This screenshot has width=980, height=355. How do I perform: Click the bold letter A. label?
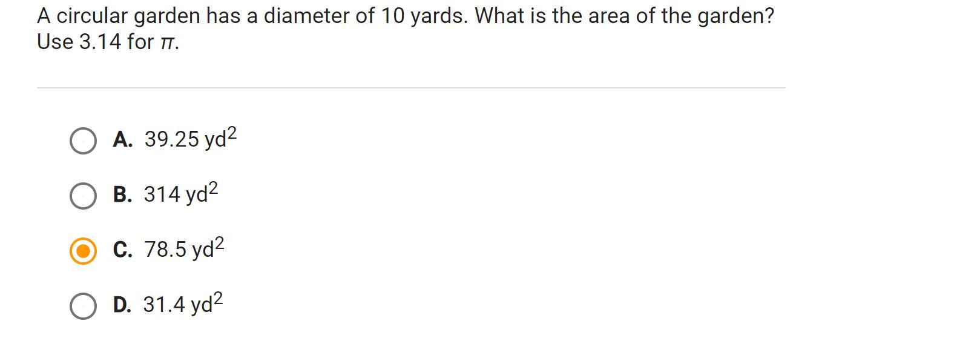point(123,140)
